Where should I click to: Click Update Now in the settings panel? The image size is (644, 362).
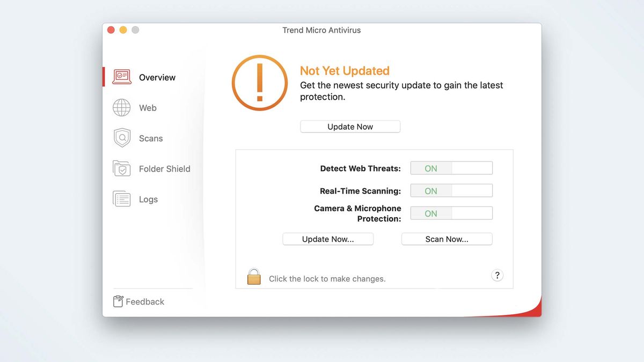click(328, 239)
